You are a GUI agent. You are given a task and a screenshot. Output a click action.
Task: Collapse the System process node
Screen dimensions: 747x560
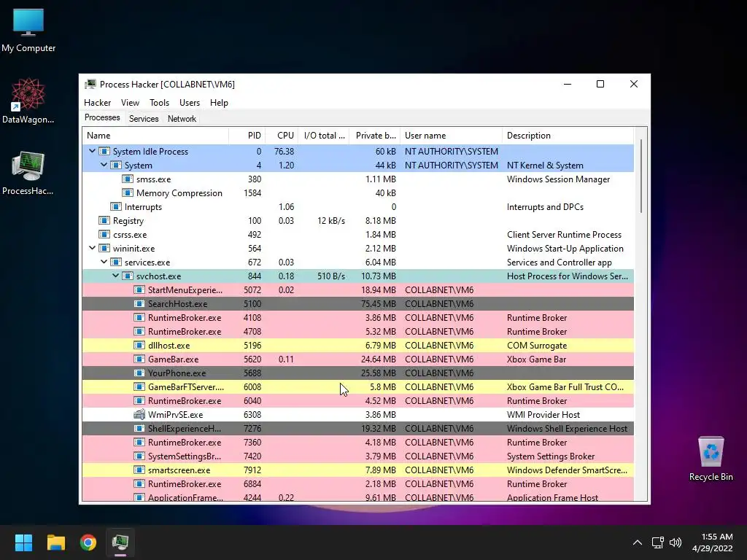(104, 165)
